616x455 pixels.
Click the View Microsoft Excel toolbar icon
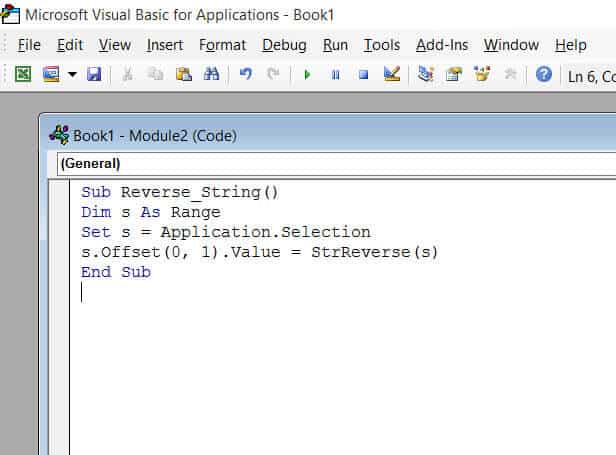point(23,74)
